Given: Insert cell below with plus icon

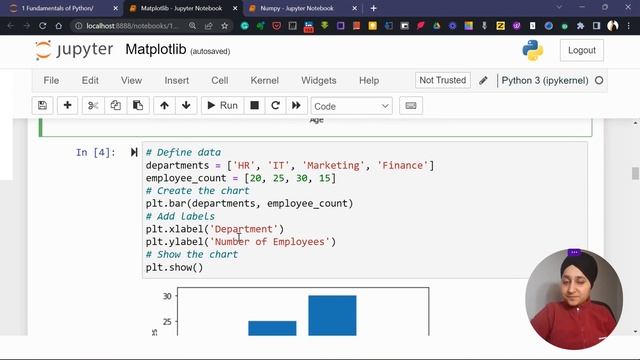Looking at the screenshot, I should pyautogui.click(x=67, y=106).
